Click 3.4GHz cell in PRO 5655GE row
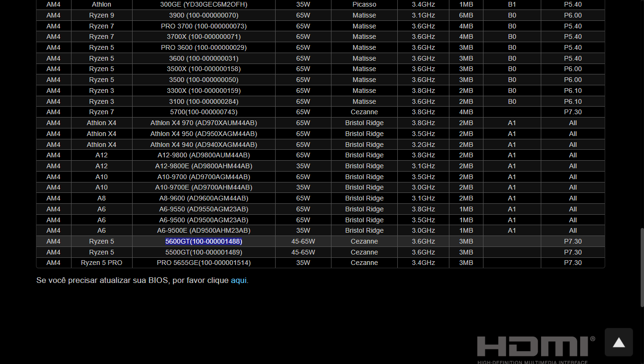644x364 pixels. tap(423, 263)
